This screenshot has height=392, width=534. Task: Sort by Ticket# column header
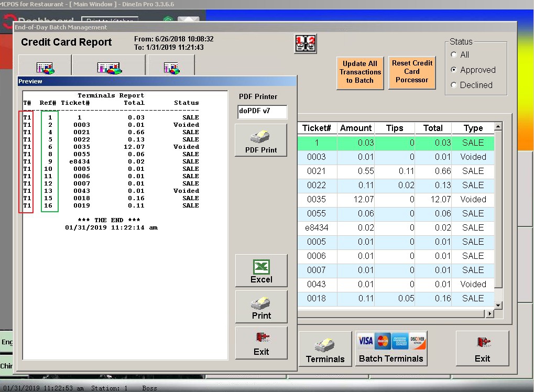click(317, 128)
